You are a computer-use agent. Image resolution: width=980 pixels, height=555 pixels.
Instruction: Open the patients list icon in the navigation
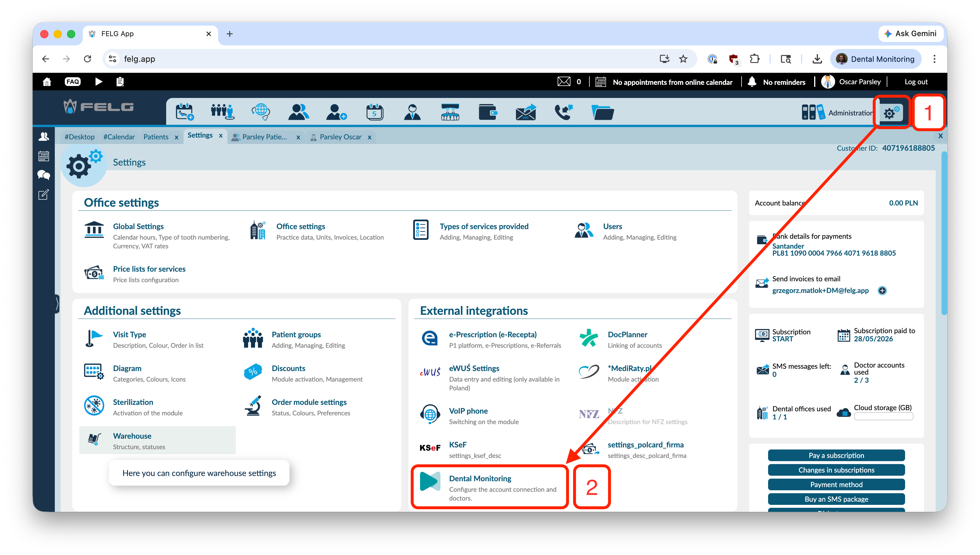(x=298, y=112)
